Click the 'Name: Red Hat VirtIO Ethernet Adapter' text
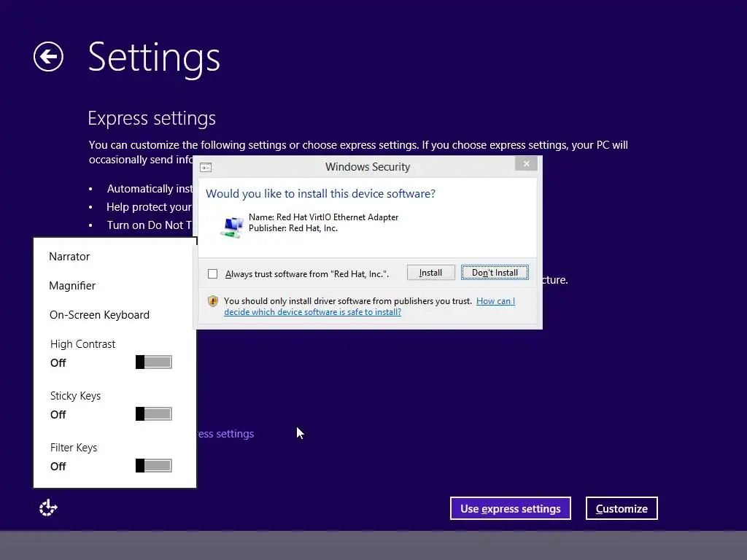 coord(323,217)
